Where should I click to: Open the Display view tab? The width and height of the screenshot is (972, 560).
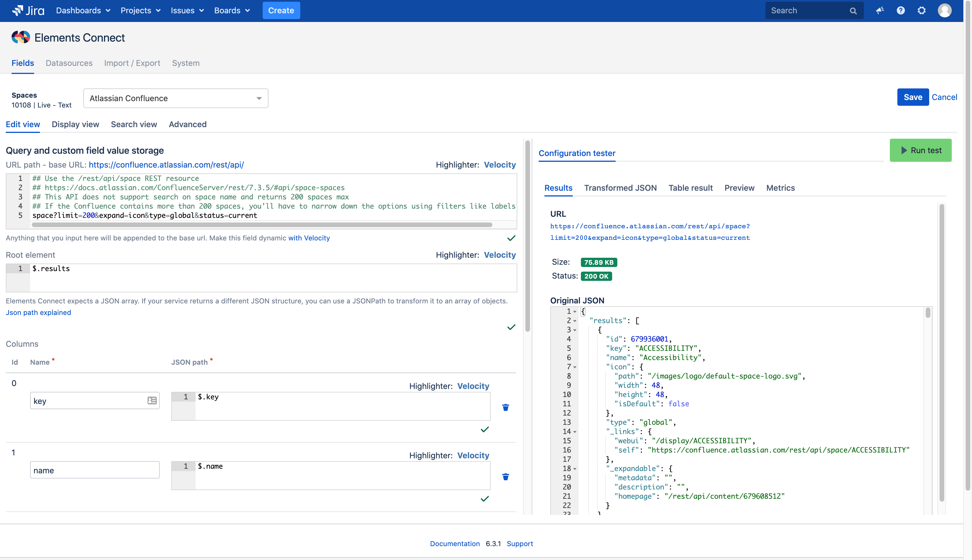(x=76, y=124)
